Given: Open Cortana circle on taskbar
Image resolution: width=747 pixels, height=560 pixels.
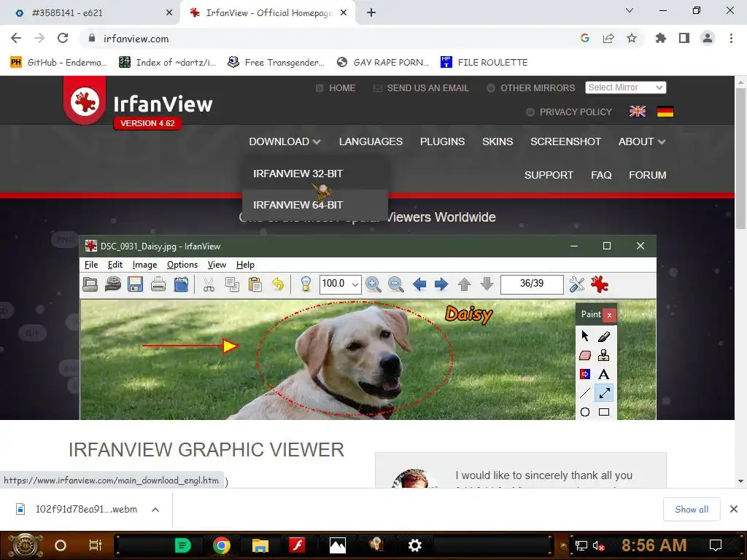Looking at the screenshot, I should tap(61, 545).
